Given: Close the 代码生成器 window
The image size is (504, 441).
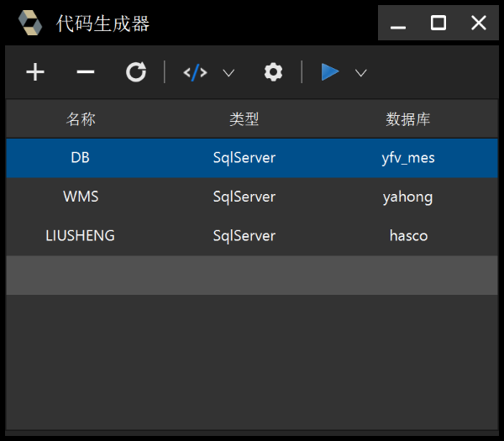Looking at the screenshot, I should (479, 23).
